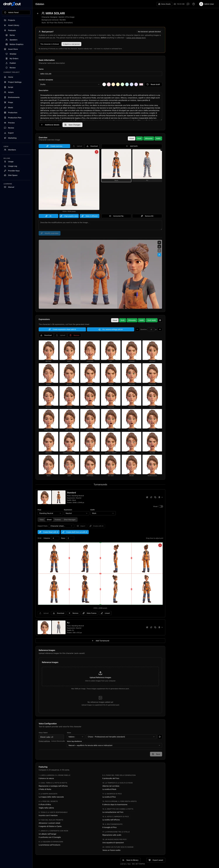Play the voice preview button
Viewport: 219px width, 868px height.
coord(160,737)
